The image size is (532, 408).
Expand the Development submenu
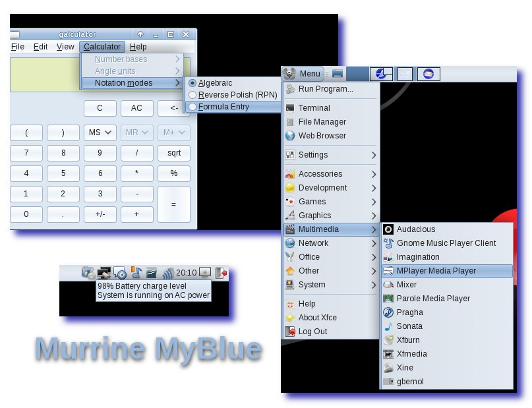(331, 188)
